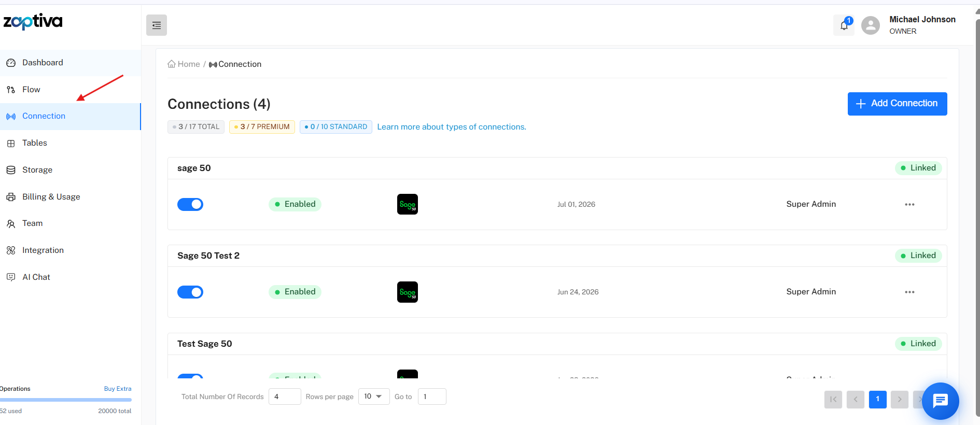The height and width of the screenshot is (425, 980).
Task: Open the Team page
Action: click(71, 223)
